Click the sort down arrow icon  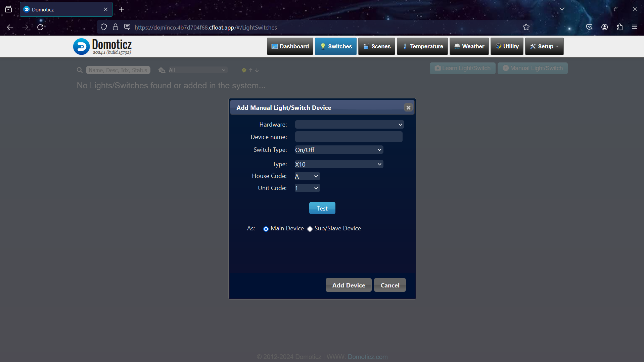[x=257, y=70]
